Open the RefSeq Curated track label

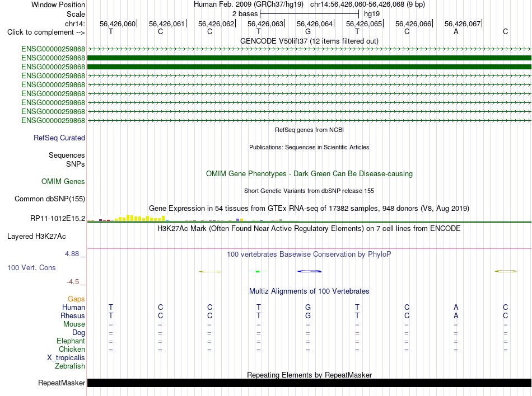(59, 138)
